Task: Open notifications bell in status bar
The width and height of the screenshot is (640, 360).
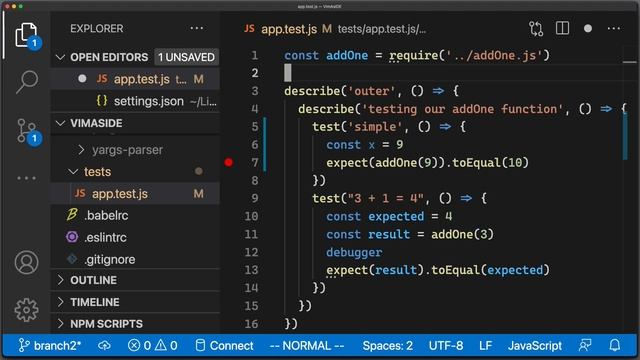Action: pos(615,346)
